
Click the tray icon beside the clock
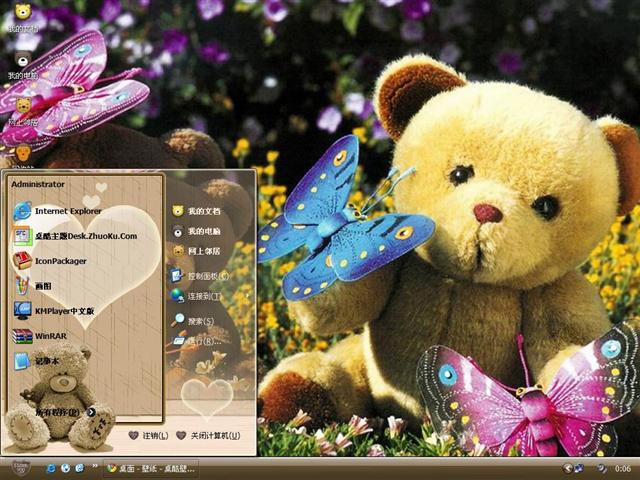tap(602, 469)
